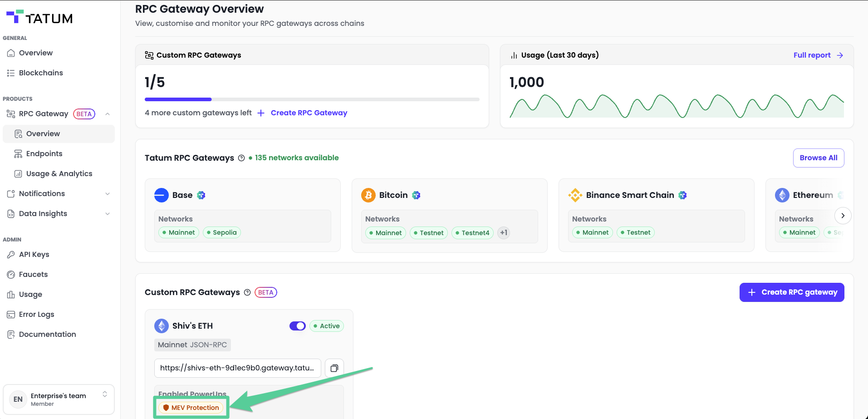Screen dimensions: 868x419
Task: Click the custom gateways 1/5 progress bar
Action: click(312, 99)
